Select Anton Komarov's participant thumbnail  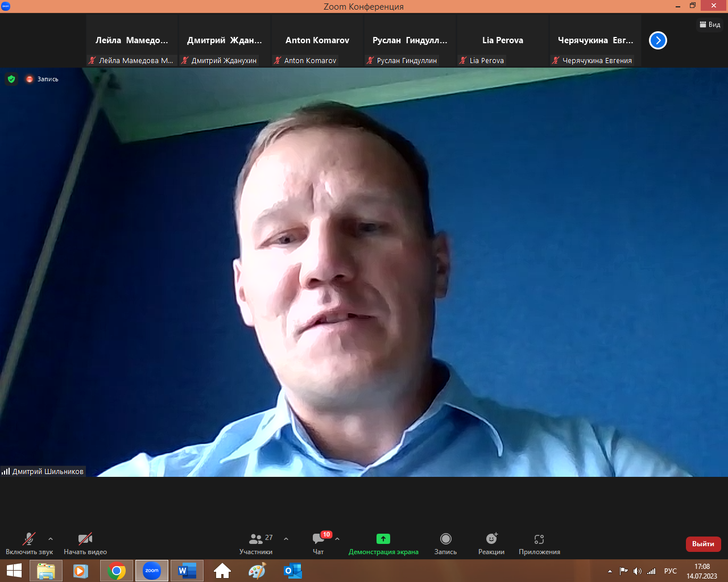317,41
